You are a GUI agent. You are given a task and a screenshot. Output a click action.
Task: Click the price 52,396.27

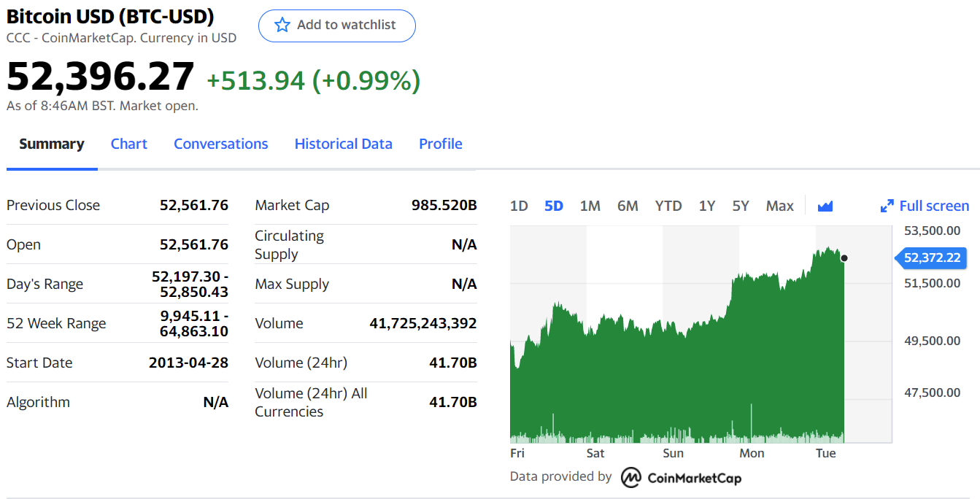[x=101, y=77]
